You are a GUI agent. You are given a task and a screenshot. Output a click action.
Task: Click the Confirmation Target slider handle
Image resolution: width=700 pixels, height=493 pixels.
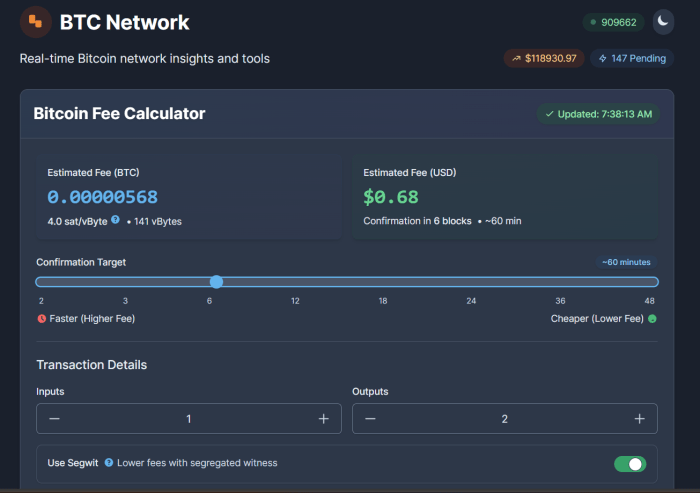point(216,282)
